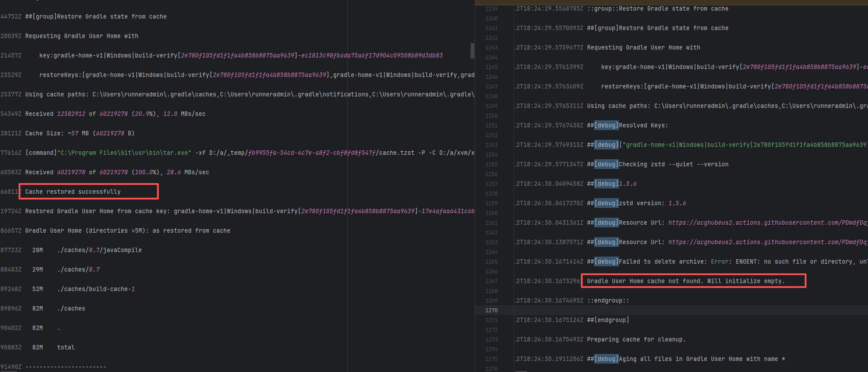Select line number 1239 in the gutter

coord(491,9)
